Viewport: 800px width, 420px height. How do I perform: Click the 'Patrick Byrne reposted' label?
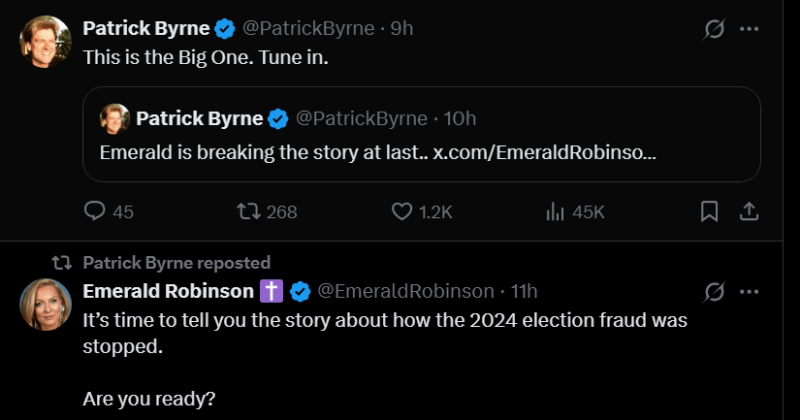[176, 263]
